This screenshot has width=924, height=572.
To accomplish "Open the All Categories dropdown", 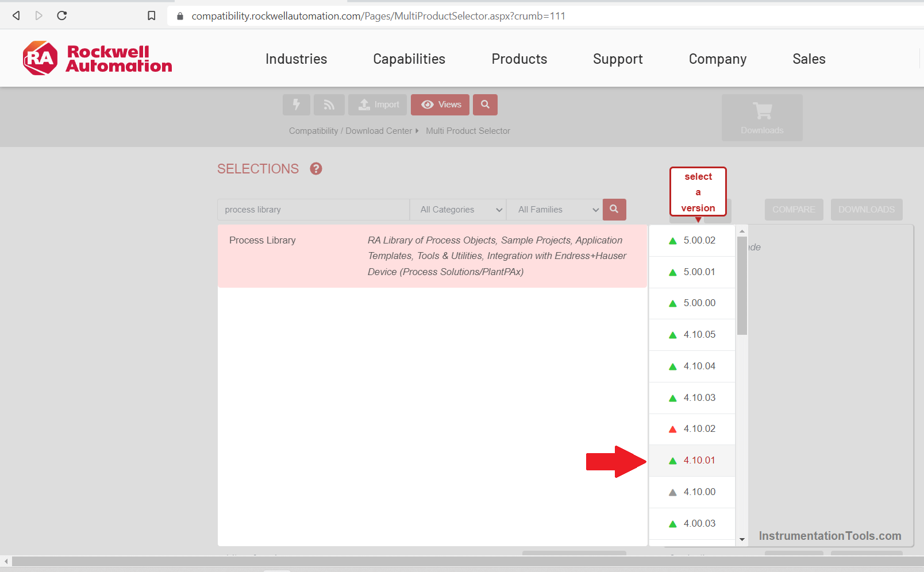I will point(458,210).
